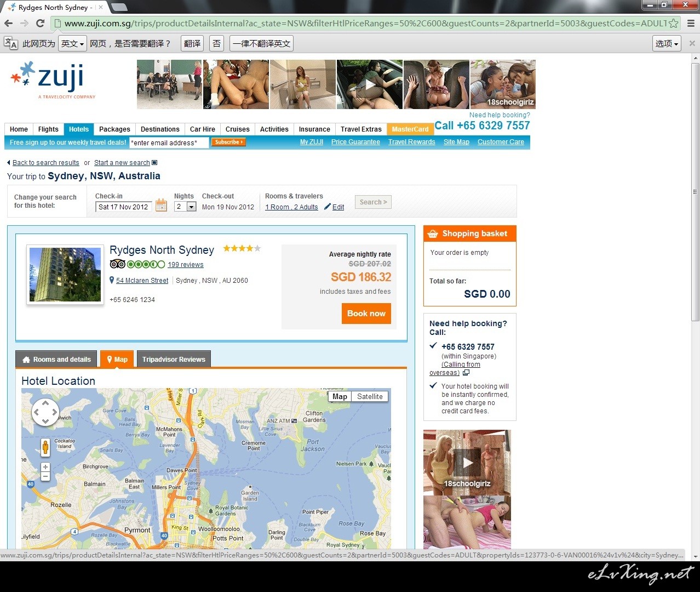Image resolution: width=700 pixels, height=592 pixels.
Task: Reload the page with refresh icon
Action: coord(40,23)
